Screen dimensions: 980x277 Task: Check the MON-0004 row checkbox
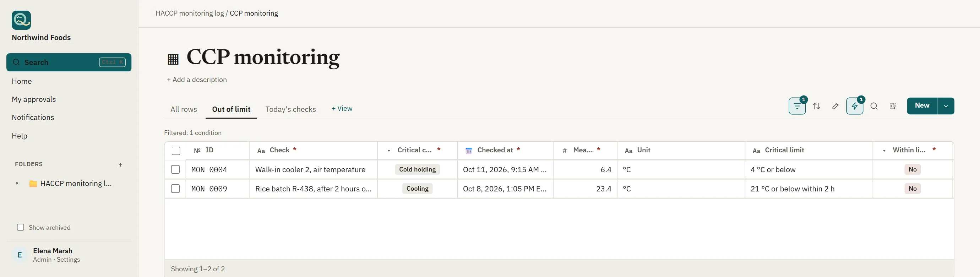pos(175,170)
